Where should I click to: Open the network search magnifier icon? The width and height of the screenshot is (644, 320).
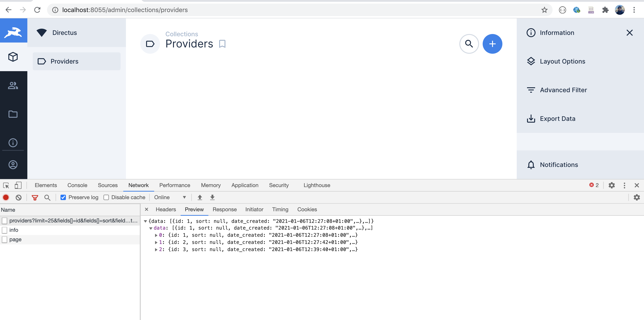tap(47, 198)
